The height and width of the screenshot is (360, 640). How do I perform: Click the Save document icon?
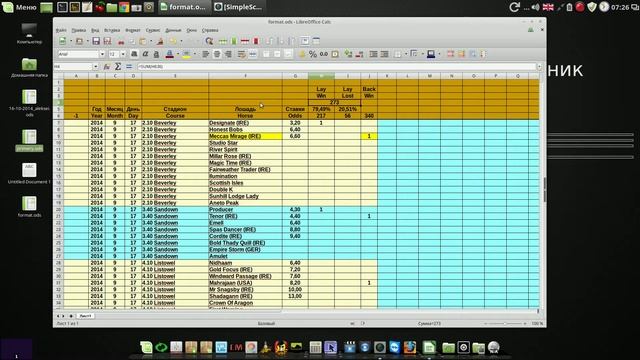pyautogui.click(x=96, y=41)
